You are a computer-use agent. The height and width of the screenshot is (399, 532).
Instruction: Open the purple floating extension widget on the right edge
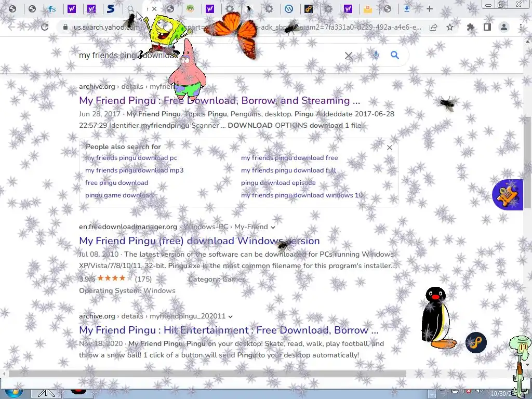[x=508, y=195]
